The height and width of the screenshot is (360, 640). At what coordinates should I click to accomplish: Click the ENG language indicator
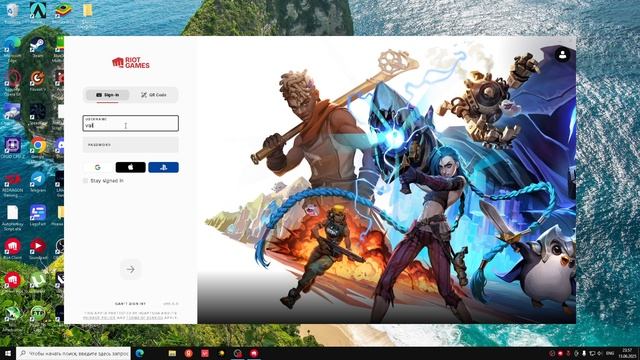coord(610,353)
